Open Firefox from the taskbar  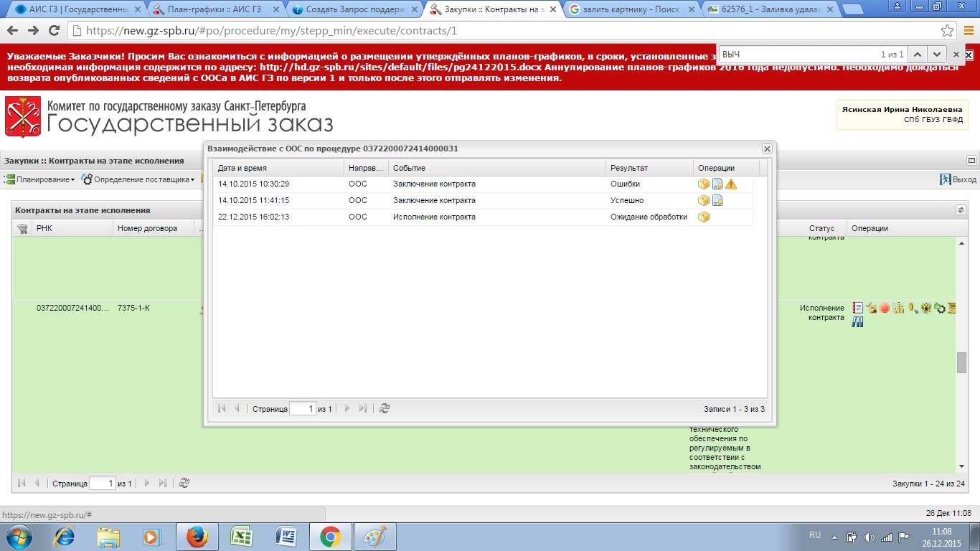tap(196, 537)
